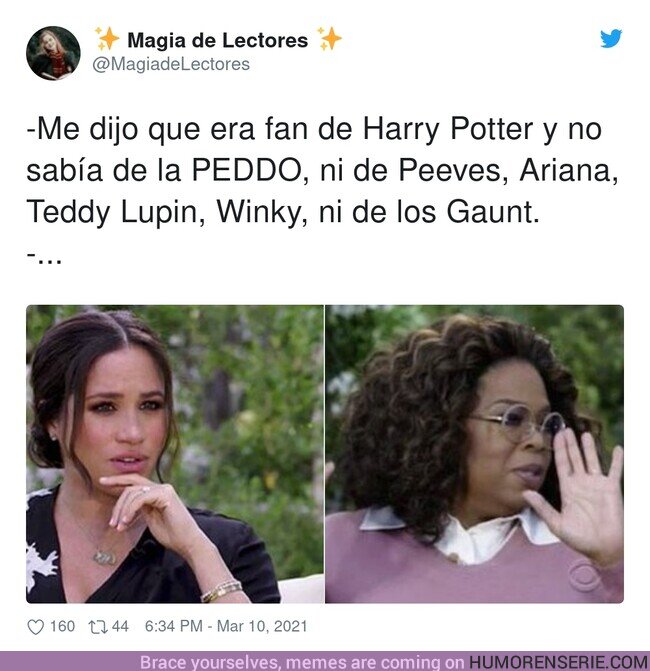Click the heart like icon

(x=36, y=627)
